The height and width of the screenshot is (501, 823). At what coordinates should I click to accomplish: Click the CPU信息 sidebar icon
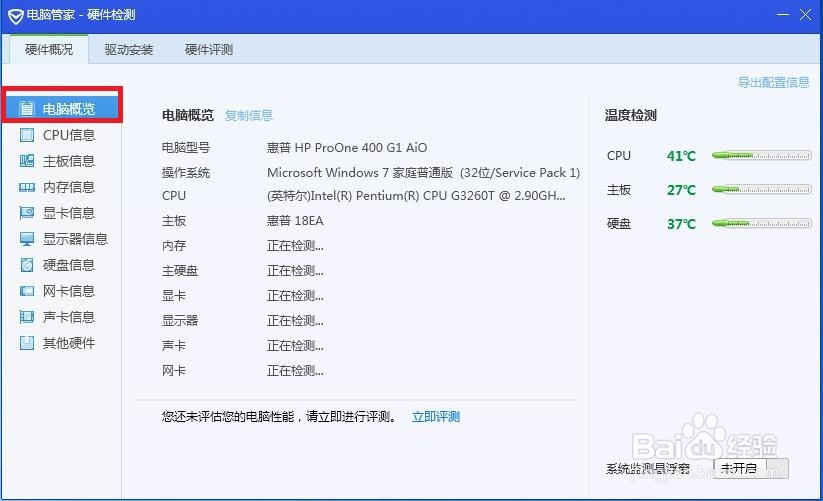click(x=27, y=135)
